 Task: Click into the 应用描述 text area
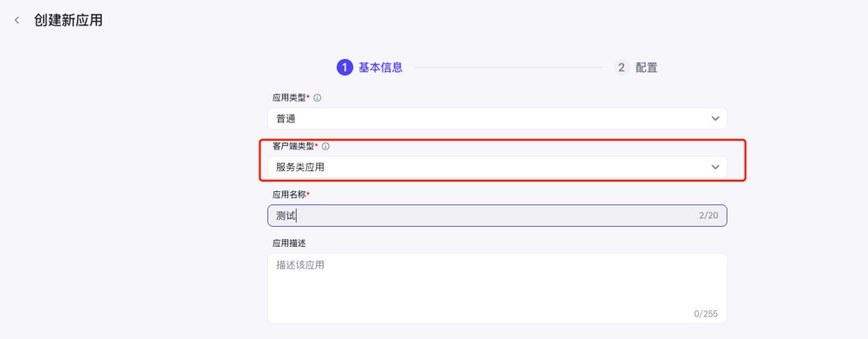coord(497,289)
